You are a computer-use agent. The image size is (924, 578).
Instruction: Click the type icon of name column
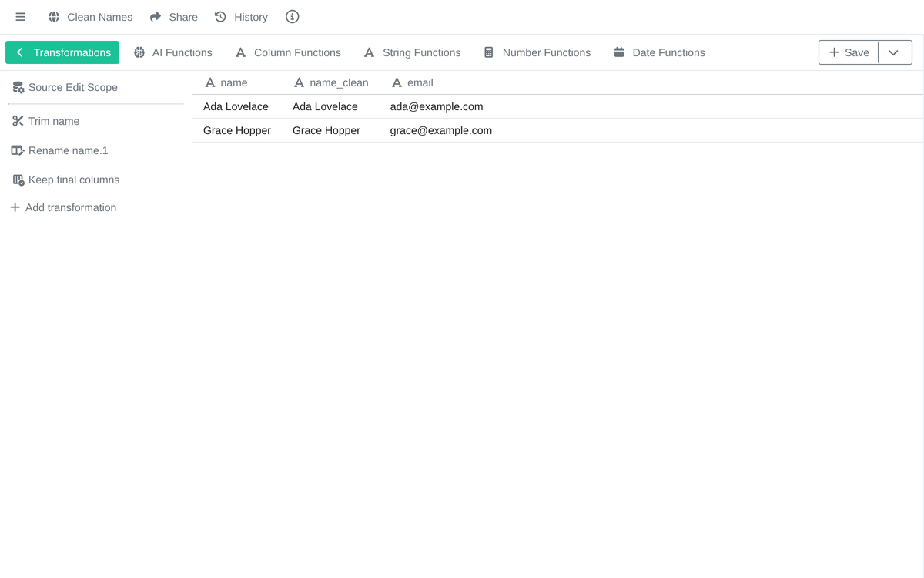(210, 82)
